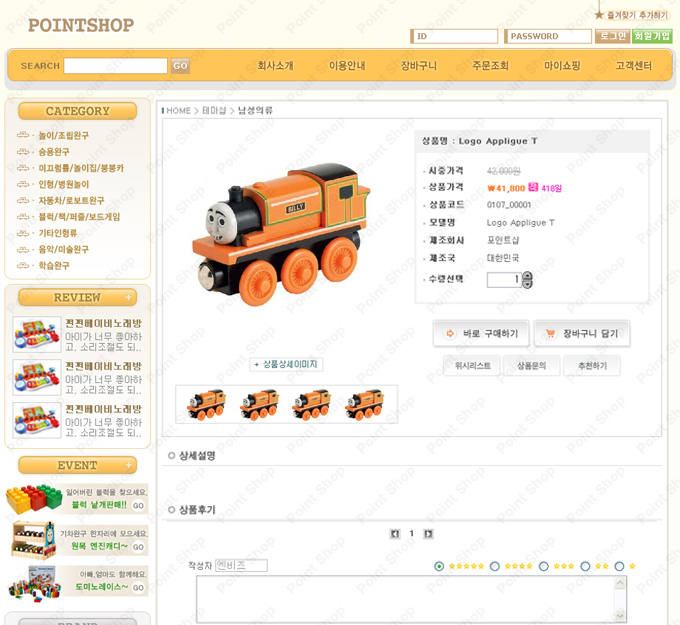
Task: Open third review toy piano thumbnail
Action: click(37, 420)
